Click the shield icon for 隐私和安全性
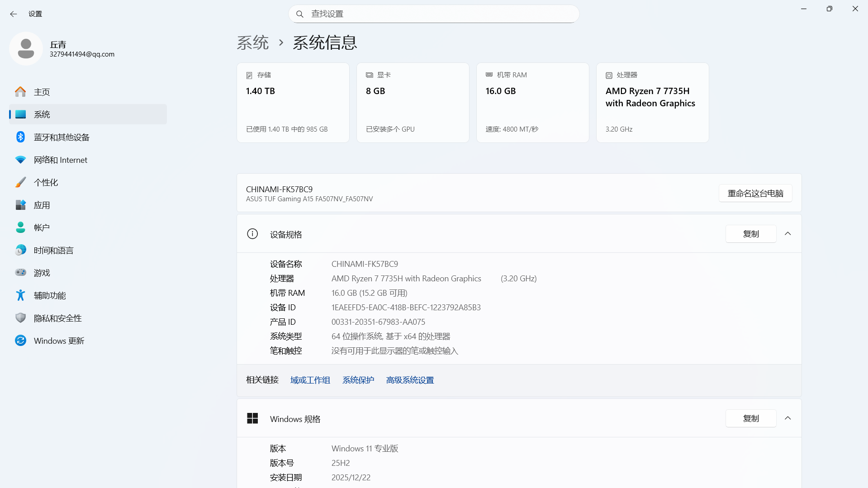Viewport: 868px width, 488px height. [x=20, y=318]
